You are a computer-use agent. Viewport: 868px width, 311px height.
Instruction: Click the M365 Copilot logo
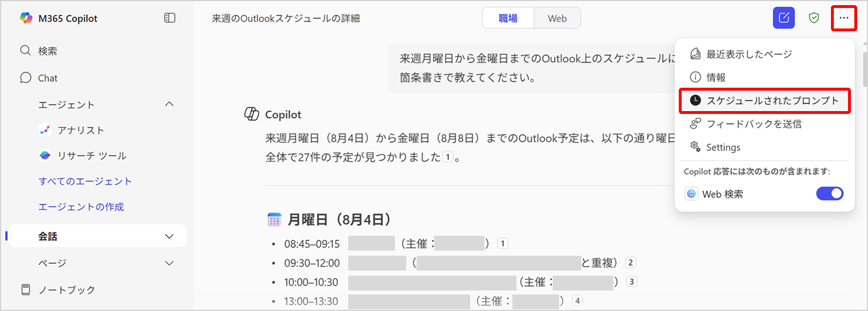(x=26, y=18)
